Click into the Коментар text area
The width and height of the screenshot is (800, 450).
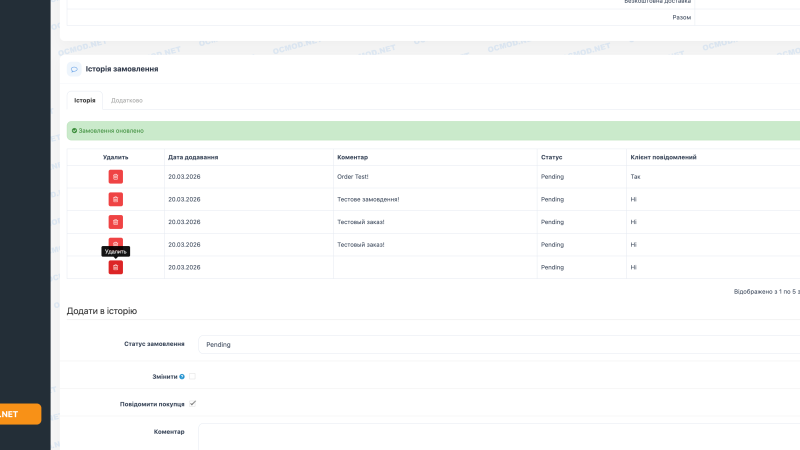click(499, 437)
